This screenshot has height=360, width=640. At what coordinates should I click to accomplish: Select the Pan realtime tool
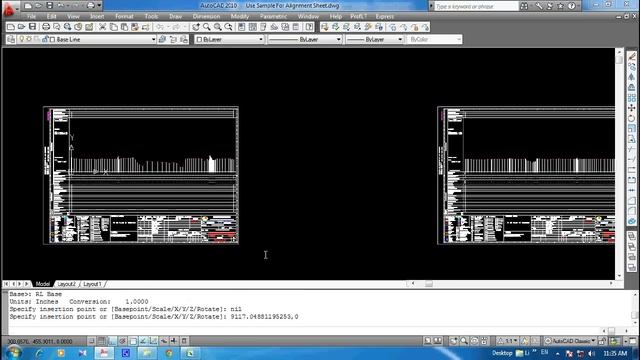(196, 27)
